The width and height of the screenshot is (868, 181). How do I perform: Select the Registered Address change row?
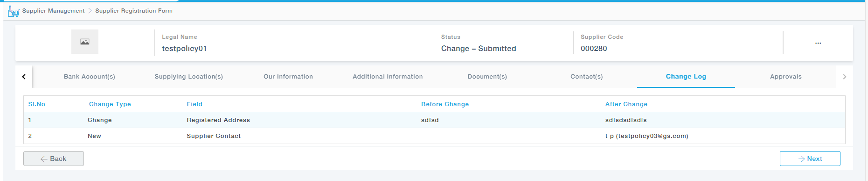(434, 120)
